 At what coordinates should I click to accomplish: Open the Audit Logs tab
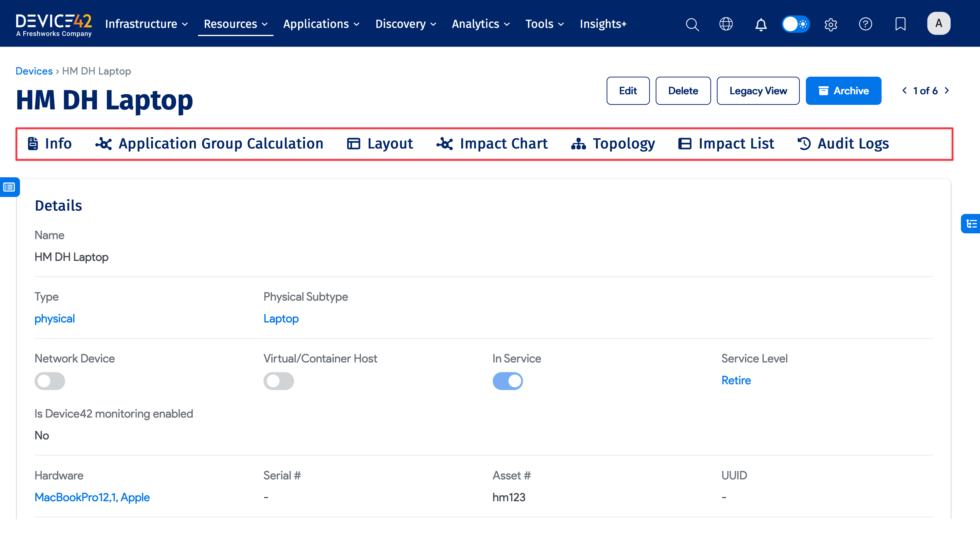tap(843, 143)
